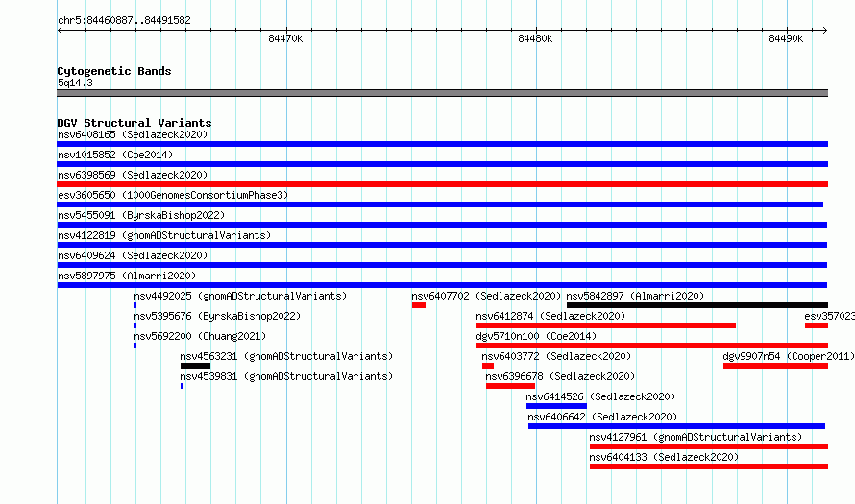Click the 84470k ruler tick label
This screenshot has height=504, width=855.
click(x=285, y=38)
